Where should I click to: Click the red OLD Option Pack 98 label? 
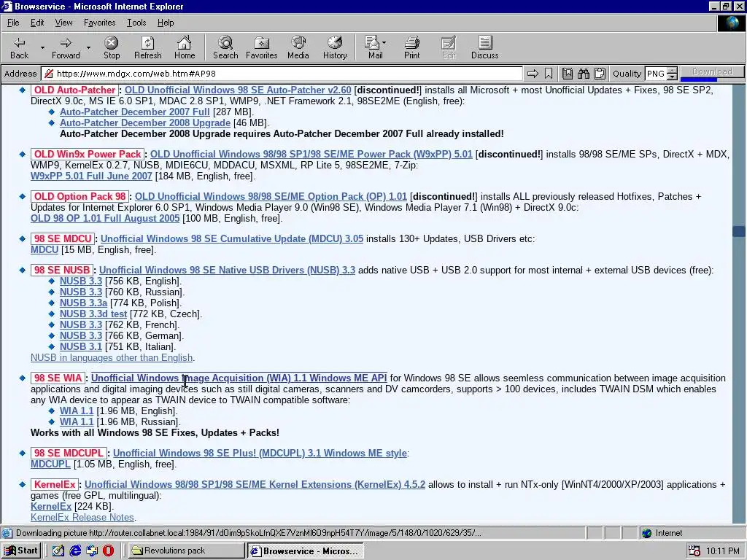tap(80, 197)
